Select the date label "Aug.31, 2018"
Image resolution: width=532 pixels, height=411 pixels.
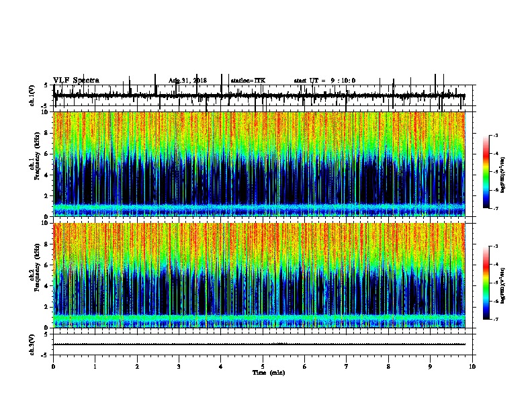tap(187, 81)
